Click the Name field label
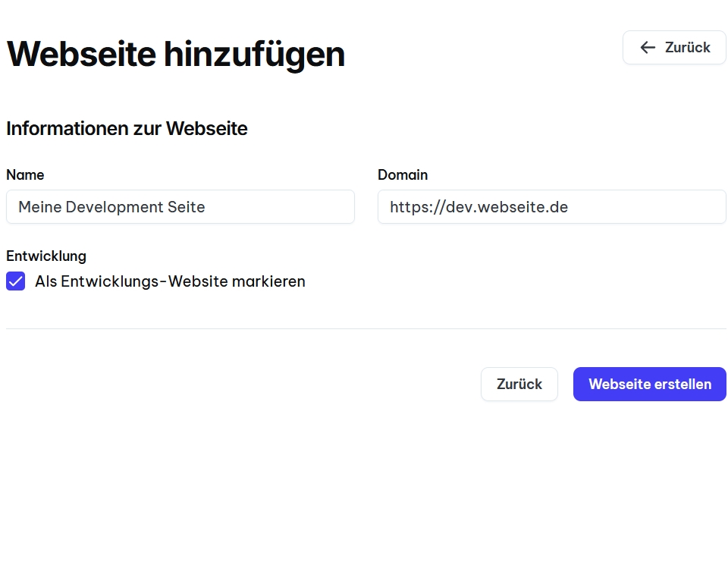This screenshot has height=584, width=728. [x=25, y=174]
